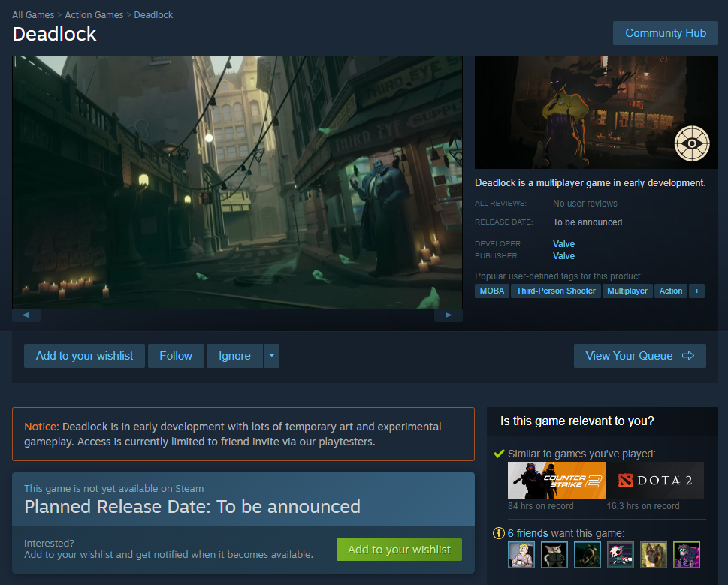Open View Your Queue
The image size is (728, 585).
click(640, 356)
